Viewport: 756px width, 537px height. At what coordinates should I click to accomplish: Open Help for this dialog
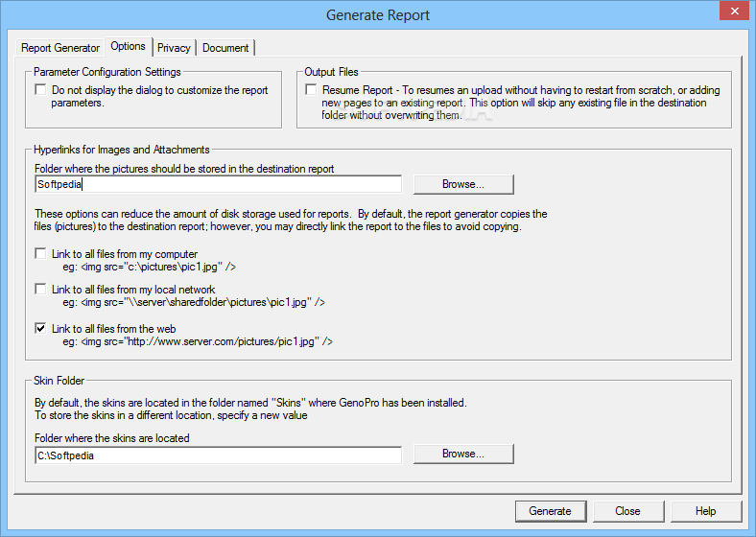705,511
